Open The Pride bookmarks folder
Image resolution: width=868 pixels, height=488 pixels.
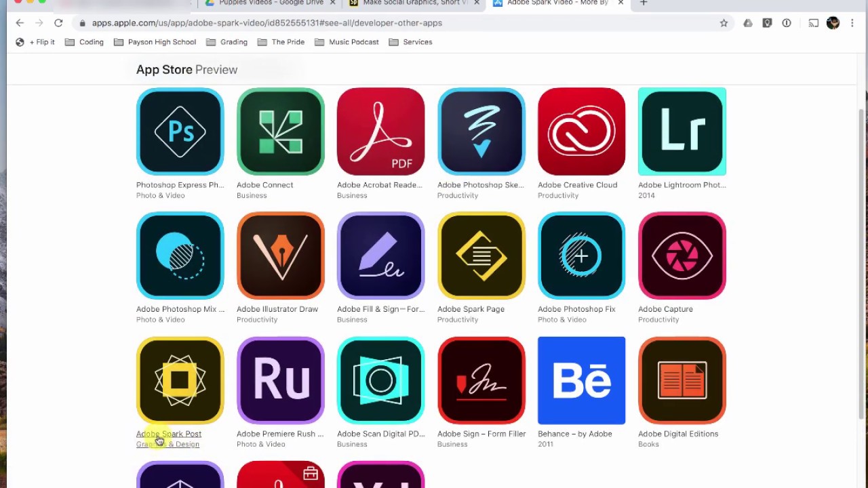(281, 42)
